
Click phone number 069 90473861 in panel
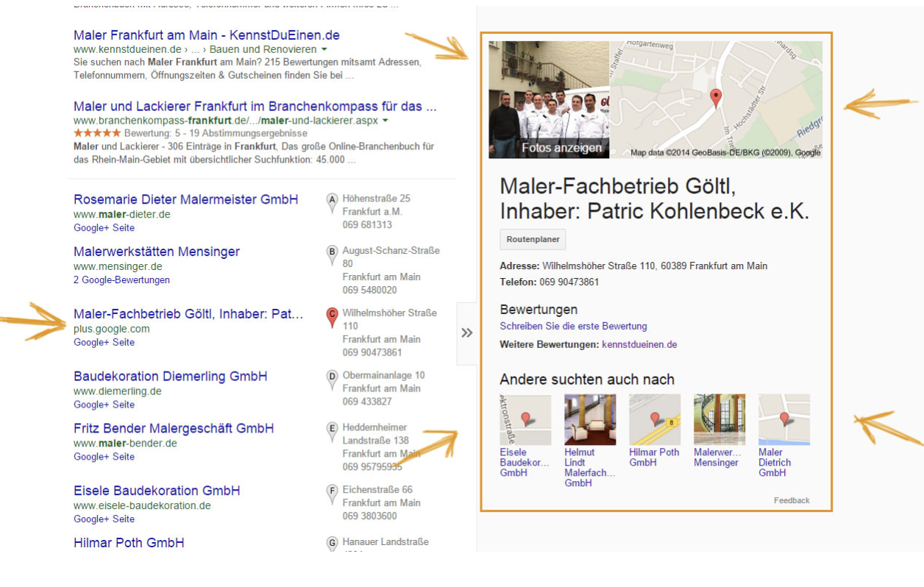pos(569,282)
